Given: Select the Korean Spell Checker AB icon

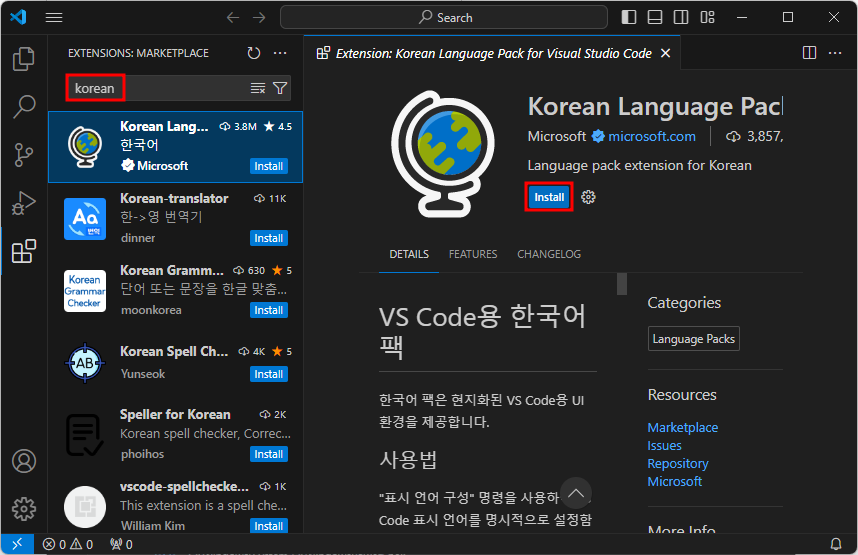Looking at the screenshot, I should tap(85, 363).
